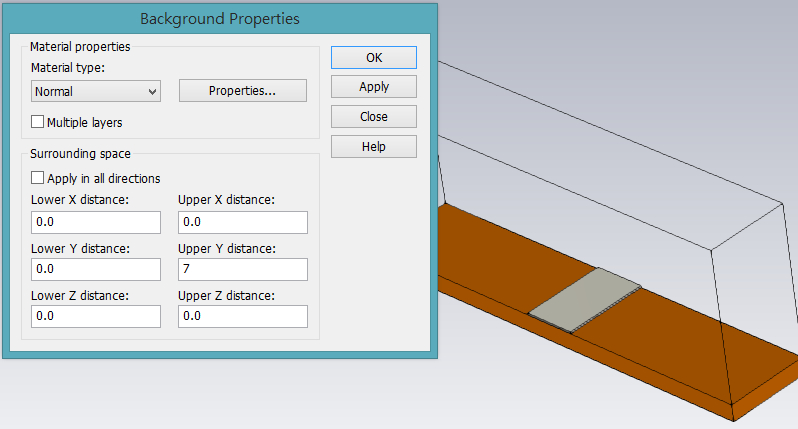Open Help for Background Properties

coord(374,147)
